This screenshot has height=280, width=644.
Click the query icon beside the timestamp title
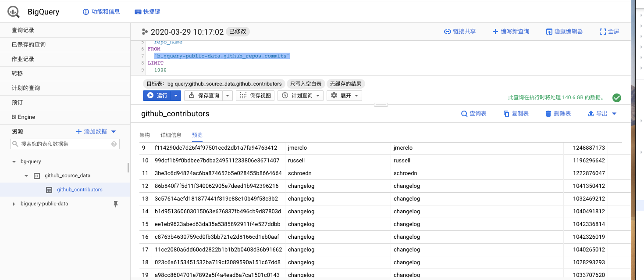145,32
